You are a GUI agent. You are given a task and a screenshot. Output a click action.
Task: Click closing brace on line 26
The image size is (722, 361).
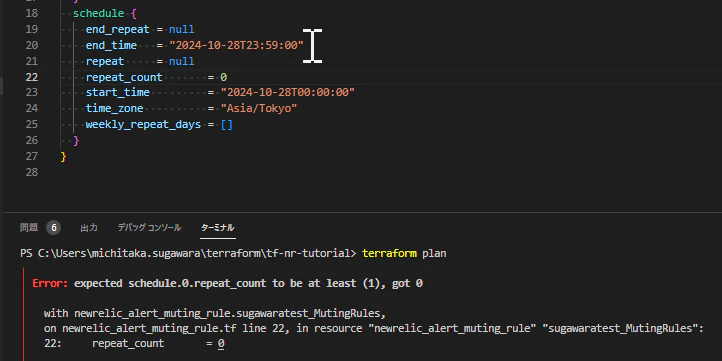pos(76,140)
